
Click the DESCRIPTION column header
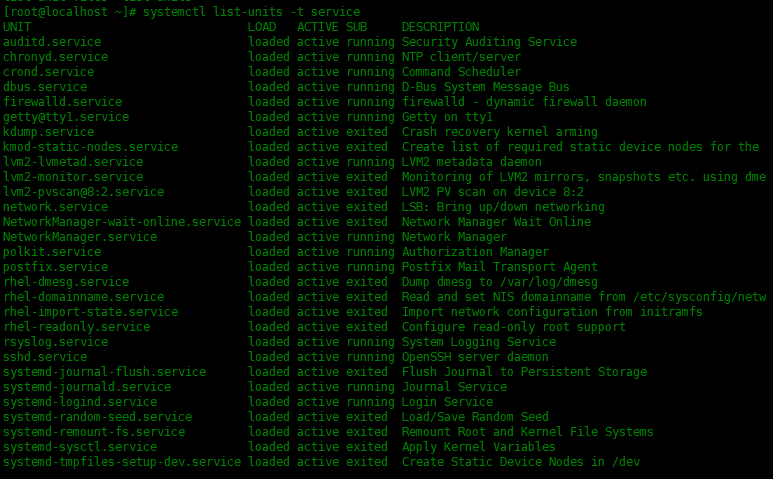click(440, 27)
